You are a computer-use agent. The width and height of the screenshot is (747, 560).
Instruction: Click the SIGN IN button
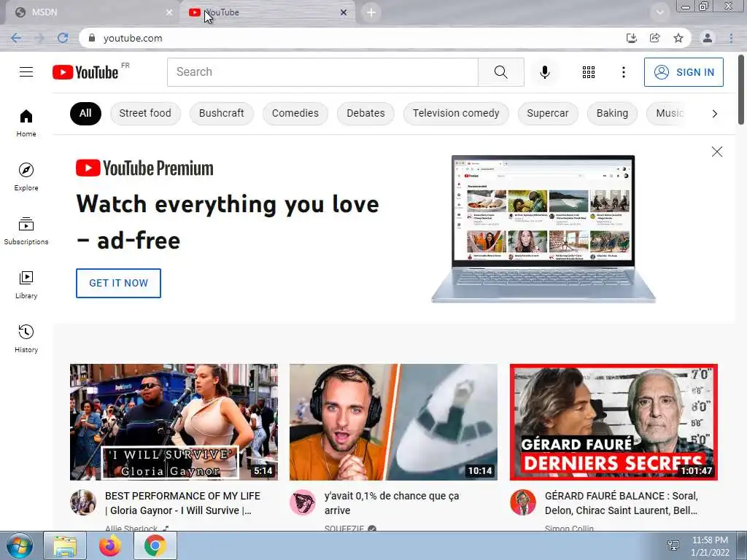tap(684, 72)
